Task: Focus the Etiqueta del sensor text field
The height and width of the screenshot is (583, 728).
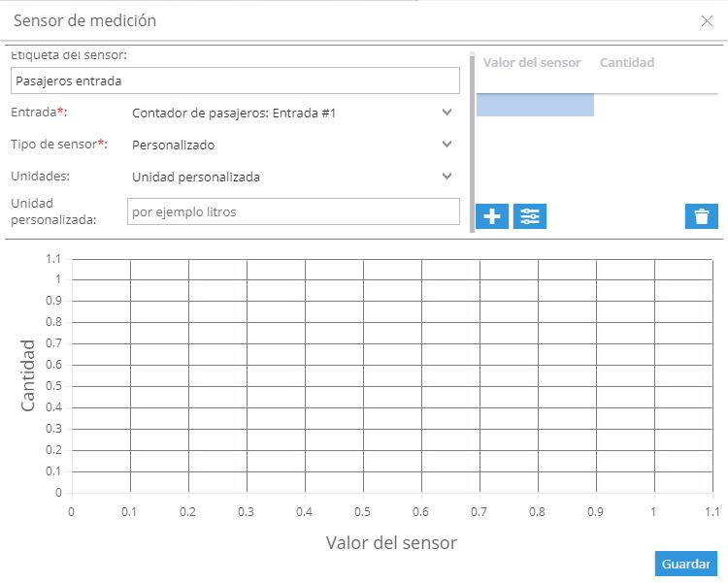Action: coord(236,81)
